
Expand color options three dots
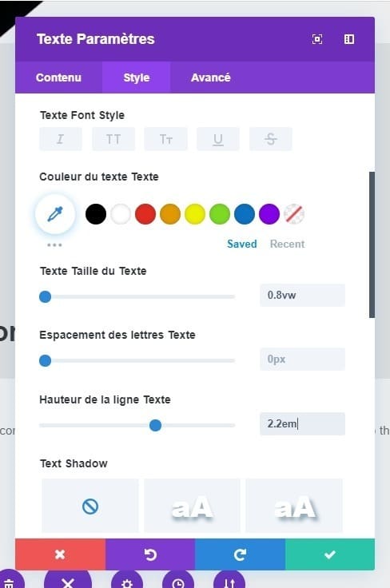click(55, 245)
